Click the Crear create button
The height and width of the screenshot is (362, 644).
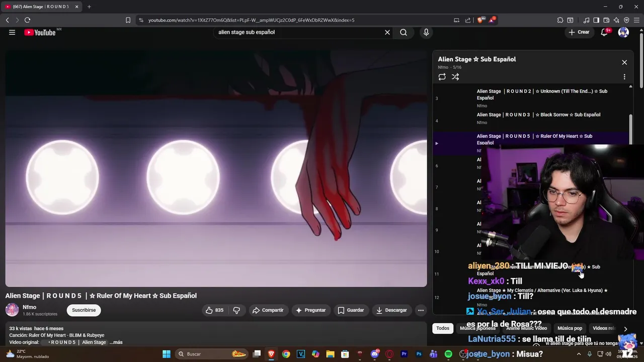579,32
